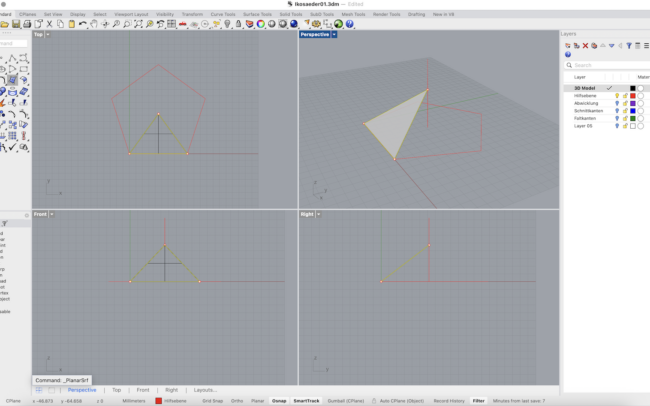Screen dimensions: 650x406
Task: Click the Layouts... button in viewport tabs
Action: 205,390
